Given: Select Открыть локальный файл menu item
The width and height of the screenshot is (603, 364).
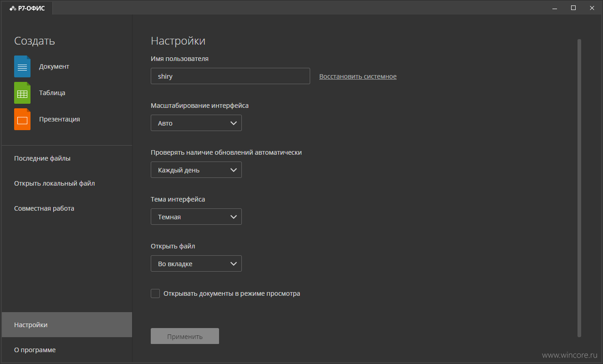Looking at the screenshot, I should (x=67, y=183).
